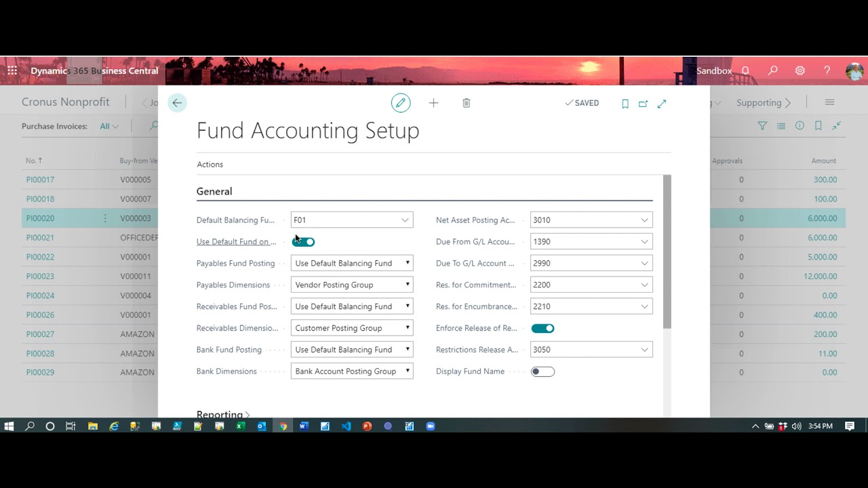Image resolution: width=868 pixels, height=488 pixels.
Task: Open the Actions menu
Action: pyautogui.click(x=210, y=165)
